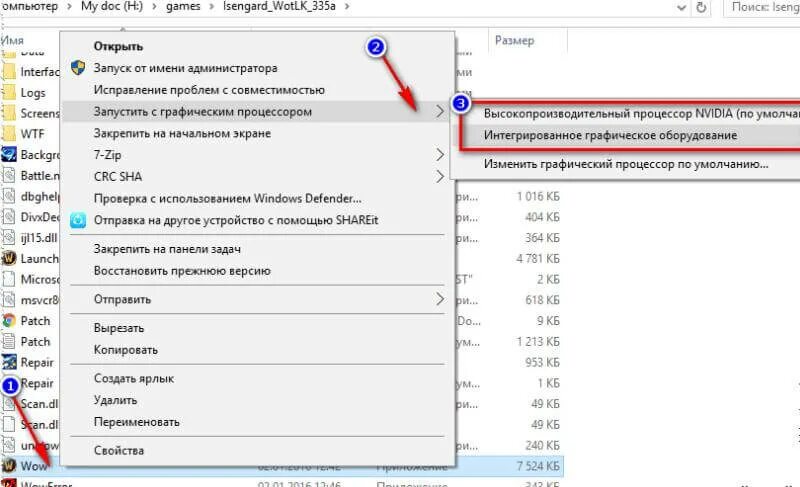This screenshot has height=487, width=800.
Task: Click the dbghelp file icon
Action: pyautogui.click(x=9, y=196)
